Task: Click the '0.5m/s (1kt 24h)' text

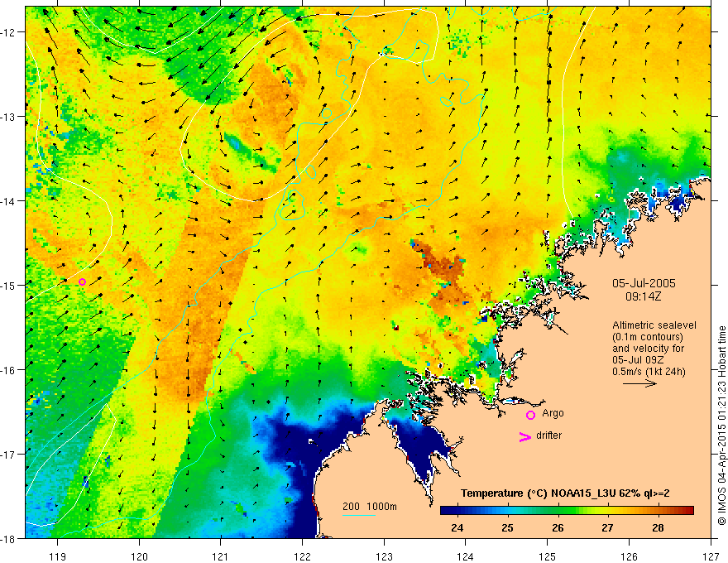Action: click(x=649, y=372)
